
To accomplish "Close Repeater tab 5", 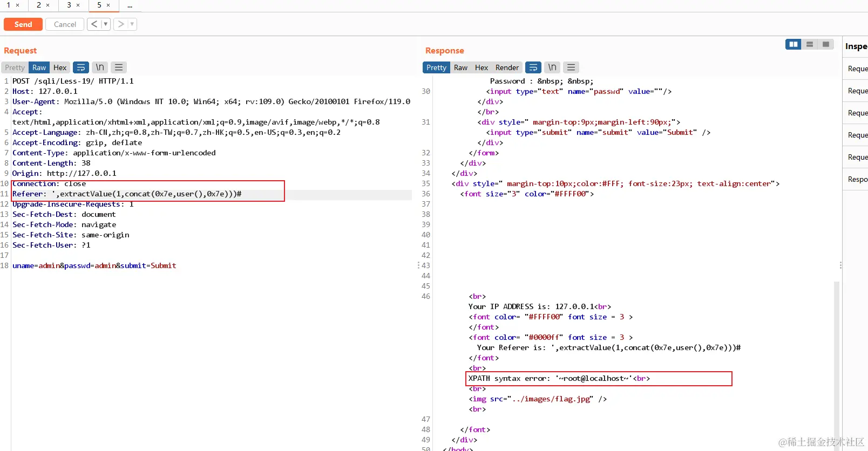I will pyautogui.click(x=109, y=5).
